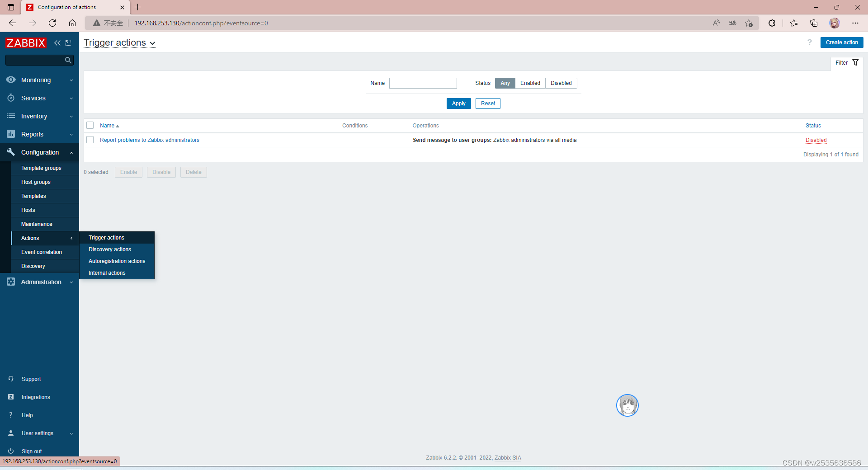Click the browser home icon

[x=72, y=23]
